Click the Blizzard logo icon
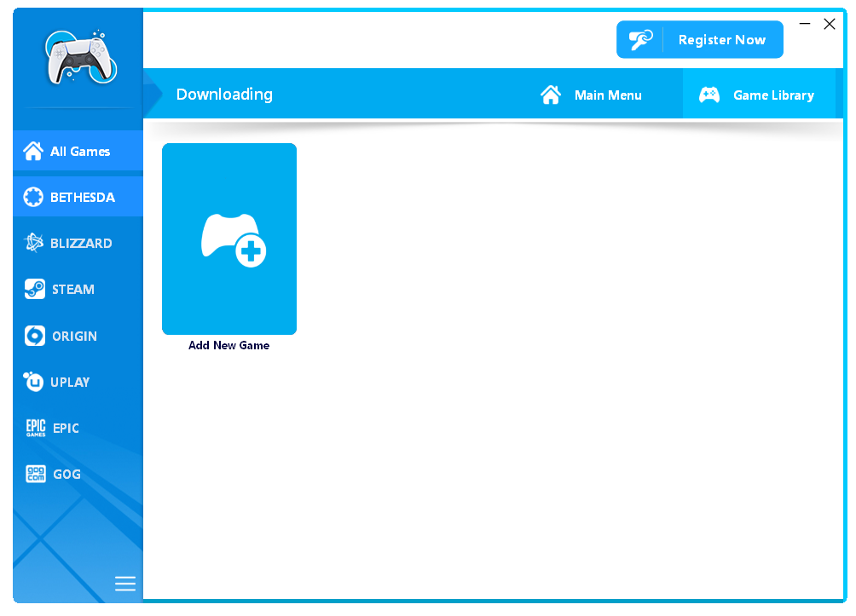The width and height of the screenshot is (856, 616). click(33, 243)
